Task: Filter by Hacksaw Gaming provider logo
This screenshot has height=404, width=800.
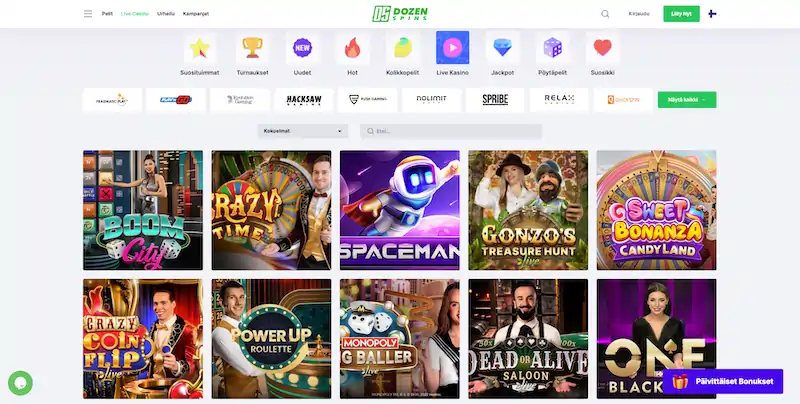Action: click(304, 100)
